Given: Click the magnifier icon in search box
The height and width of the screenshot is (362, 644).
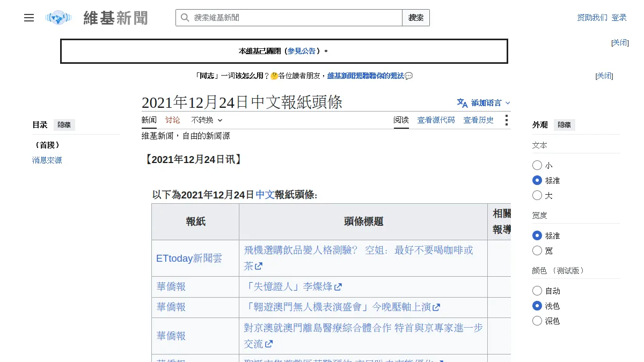Looking at the screenshot, I should click(x=185, y=18).
